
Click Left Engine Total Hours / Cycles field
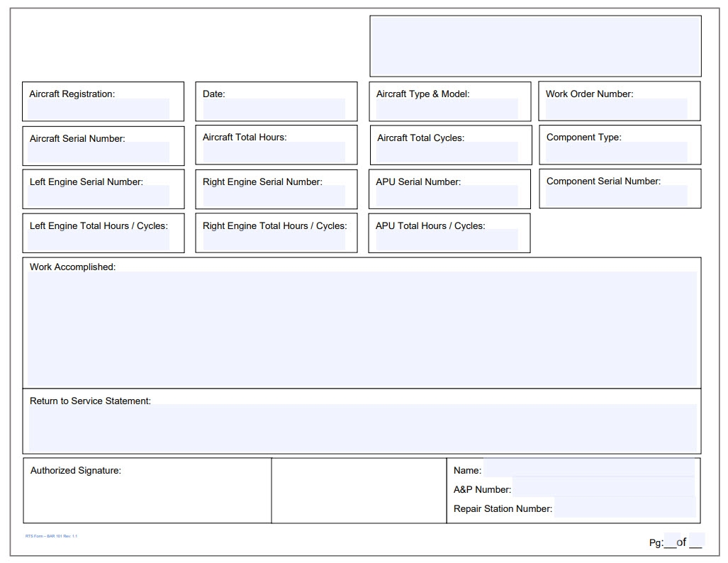tap(99, 240)
